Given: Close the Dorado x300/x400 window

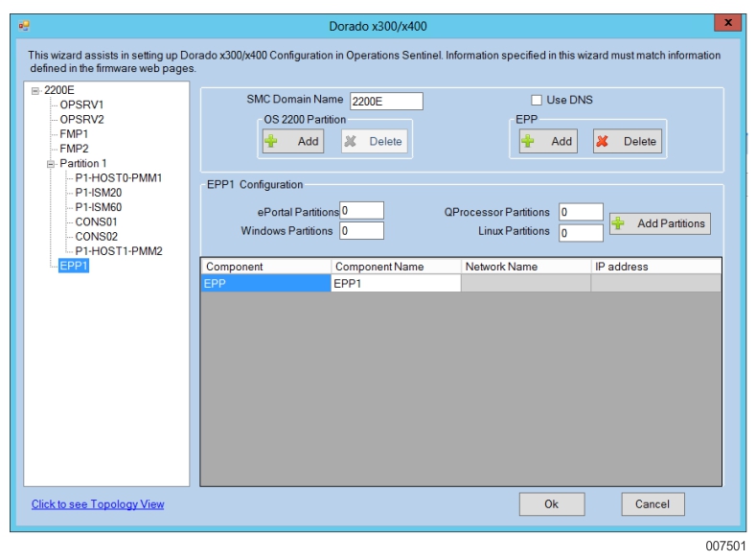Looking at the screenshot, I should click(728, 23).
